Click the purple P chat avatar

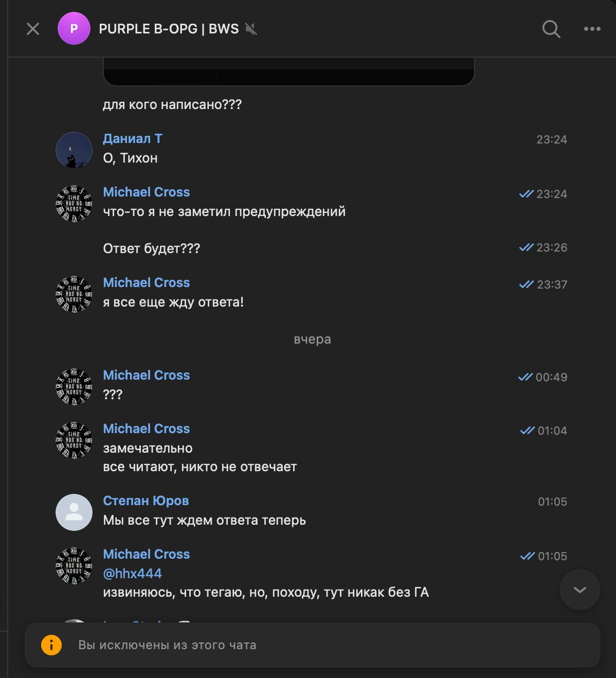[74, 29]
